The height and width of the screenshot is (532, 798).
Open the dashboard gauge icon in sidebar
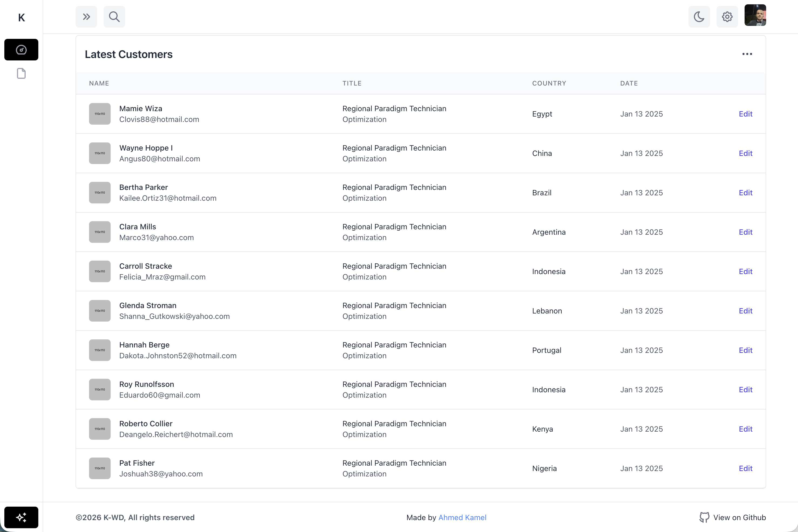click(21, 50)
